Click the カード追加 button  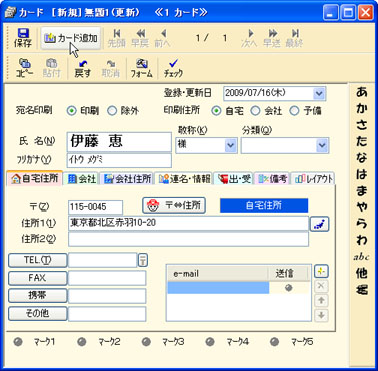coord(71,38)
